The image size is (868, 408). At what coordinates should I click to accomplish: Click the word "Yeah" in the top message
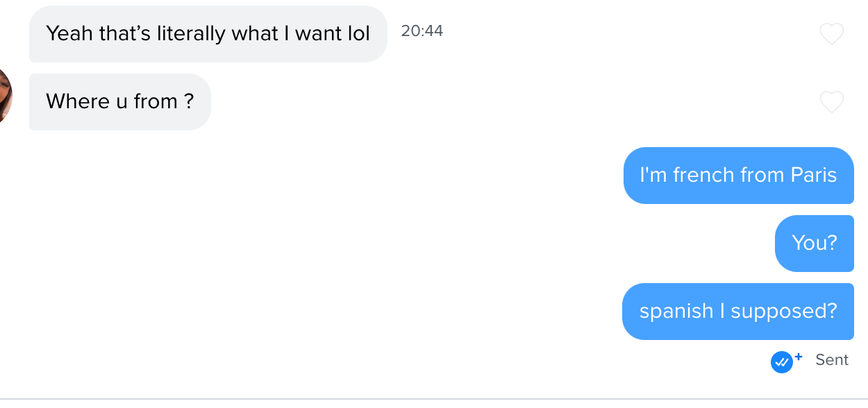coord(69,34)
